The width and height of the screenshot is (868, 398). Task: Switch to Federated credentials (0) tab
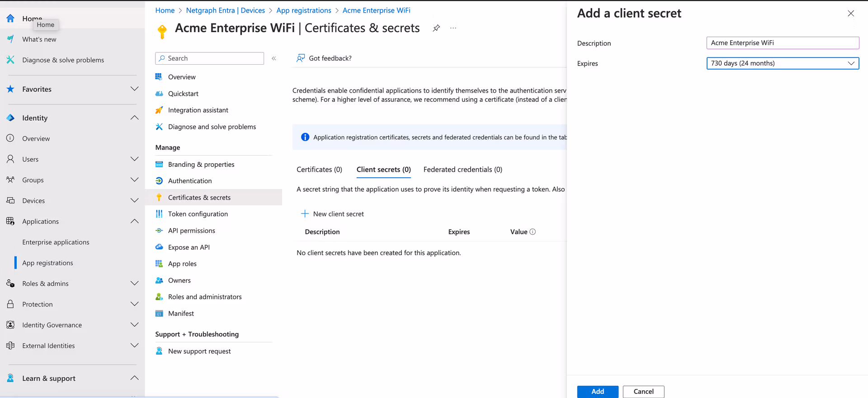click(x=462, y=170)
